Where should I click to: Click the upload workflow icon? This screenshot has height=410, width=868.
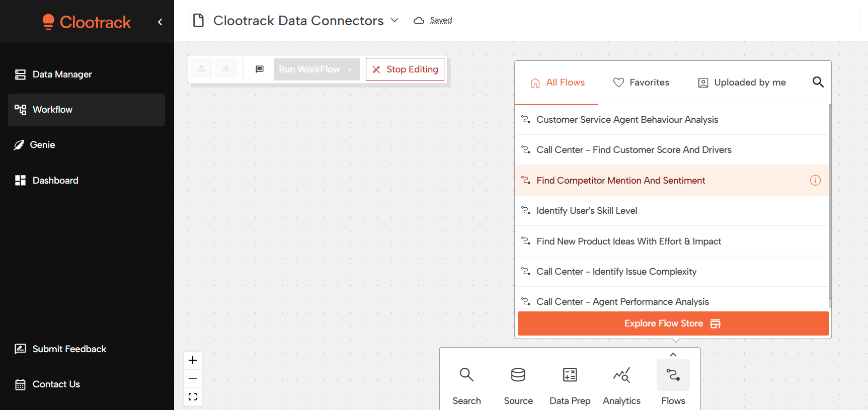[x=201, y=68]
